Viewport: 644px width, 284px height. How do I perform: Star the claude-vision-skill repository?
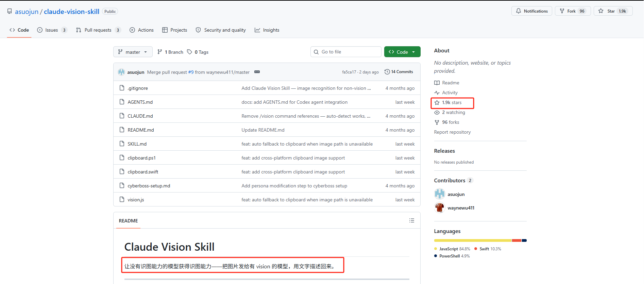pos(613,11)
